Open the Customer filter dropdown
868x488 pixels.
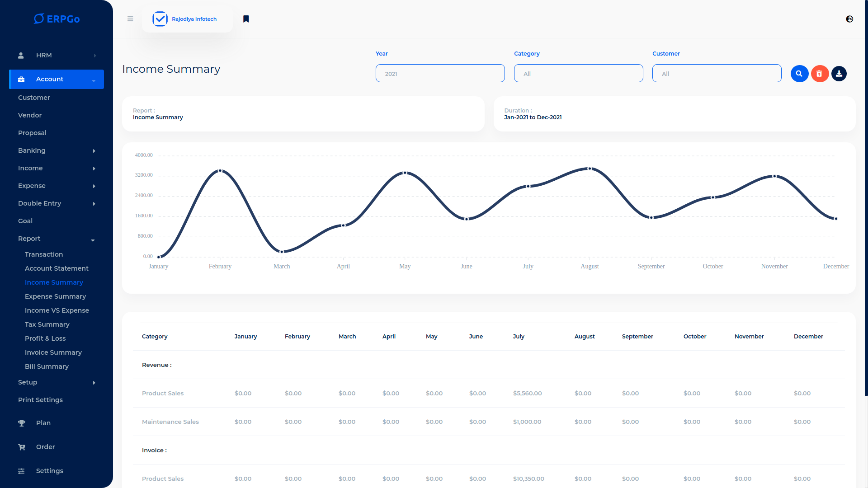(717, 74)
